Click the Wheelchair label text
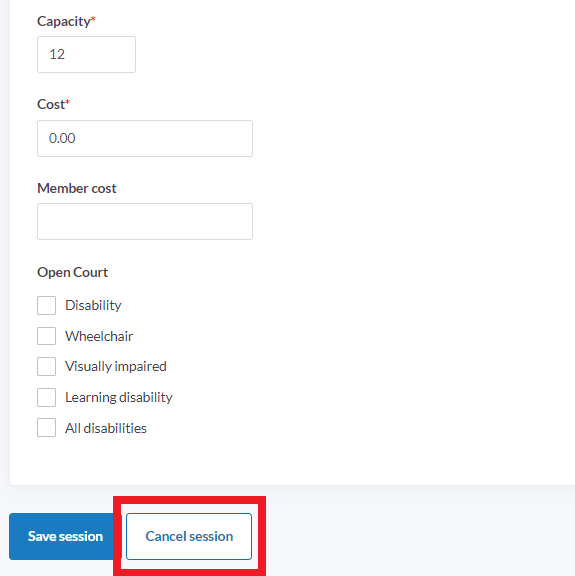This screenshot has width=575, height=576. [x=99, y=336]
